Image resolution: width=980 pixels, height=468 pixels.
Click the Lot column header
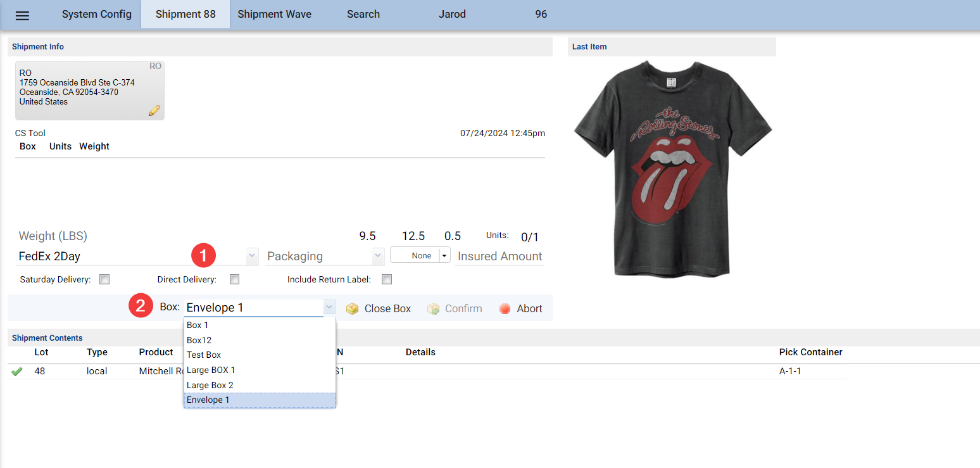[41, 352]
